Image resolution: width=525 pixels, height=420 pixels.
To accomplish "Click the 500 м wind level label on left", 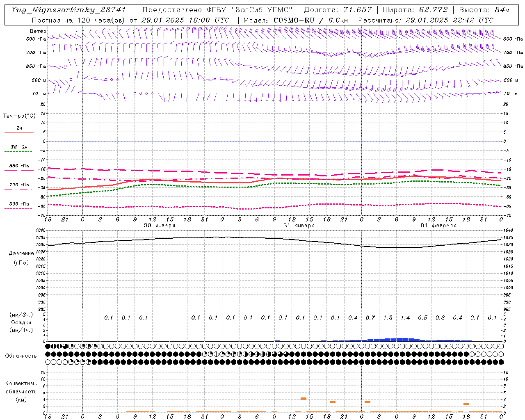I will click(x=39, y=80).
